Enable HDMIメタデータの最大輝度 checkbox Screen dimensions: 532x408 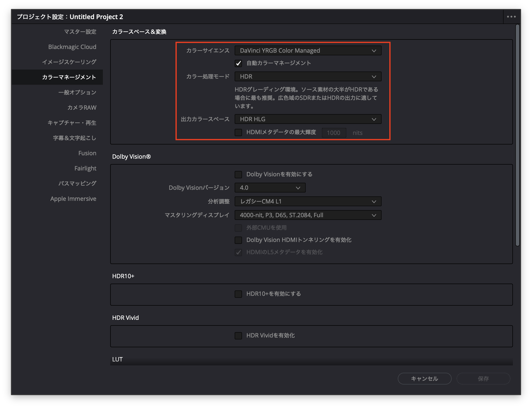238,132
